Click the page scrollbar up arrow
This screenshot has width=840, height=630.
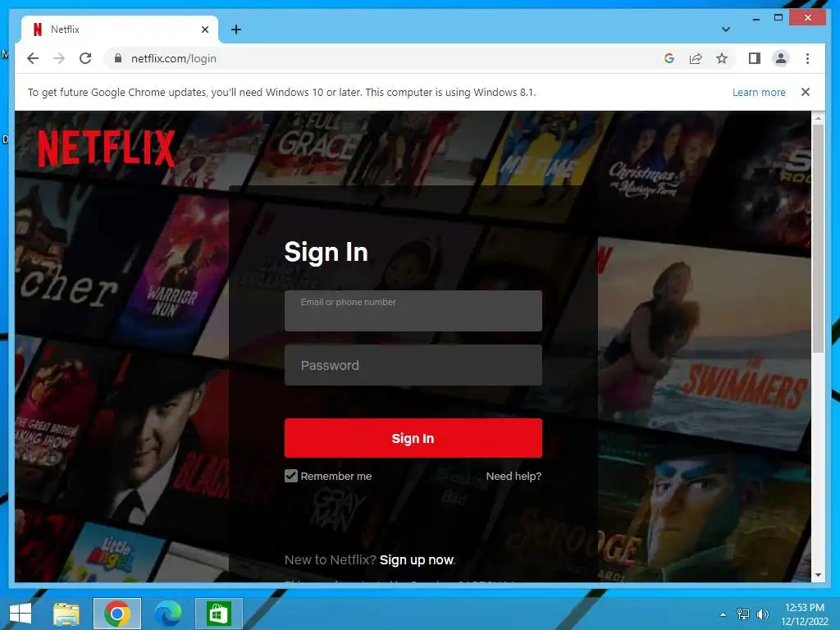click(x=818, y=117)
